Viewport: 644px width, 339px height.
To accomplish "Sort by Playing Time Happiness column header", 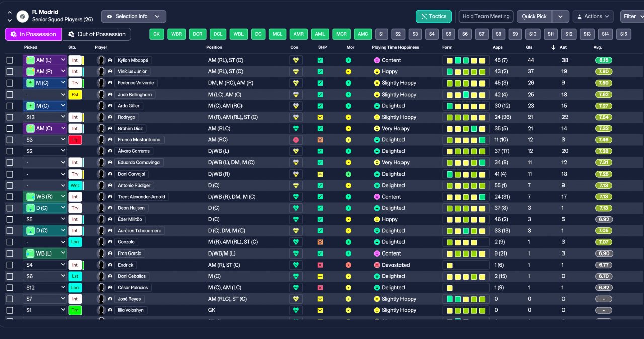I will pos(395,47).
